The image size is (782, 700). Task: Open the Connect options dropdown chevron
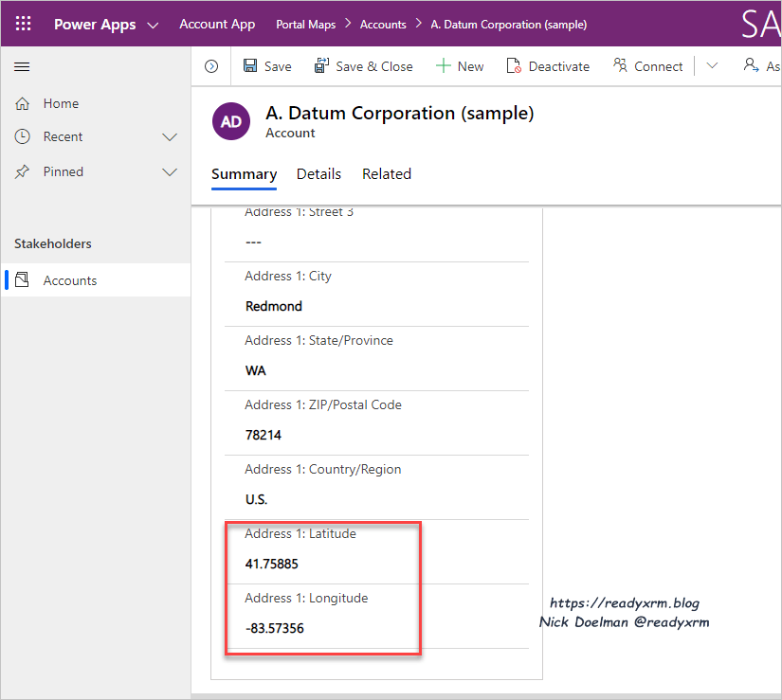tap(713, 66)
